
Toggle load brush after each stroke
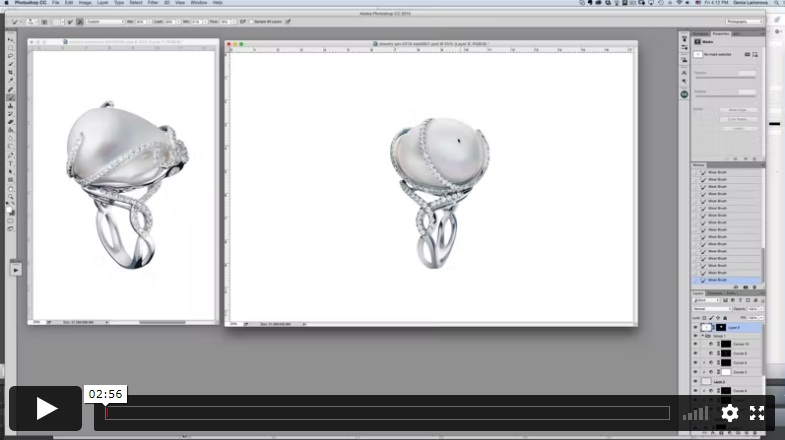70,22
